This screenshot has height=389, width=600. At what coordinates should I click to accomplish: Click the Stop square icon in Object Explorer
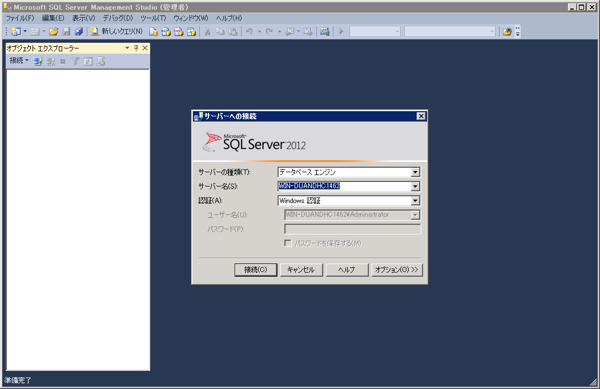tap(63, 61)
